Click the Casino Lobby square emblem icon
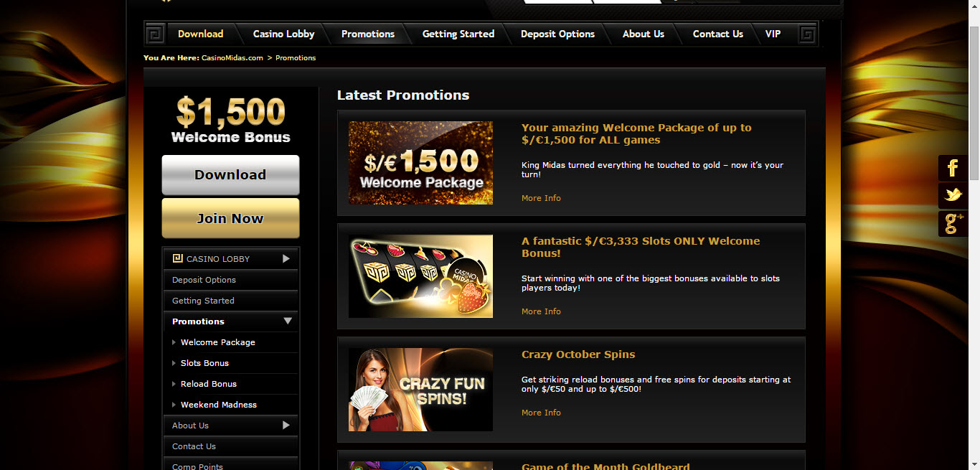The width and height of the screenshot is (980, 470). 178,258
